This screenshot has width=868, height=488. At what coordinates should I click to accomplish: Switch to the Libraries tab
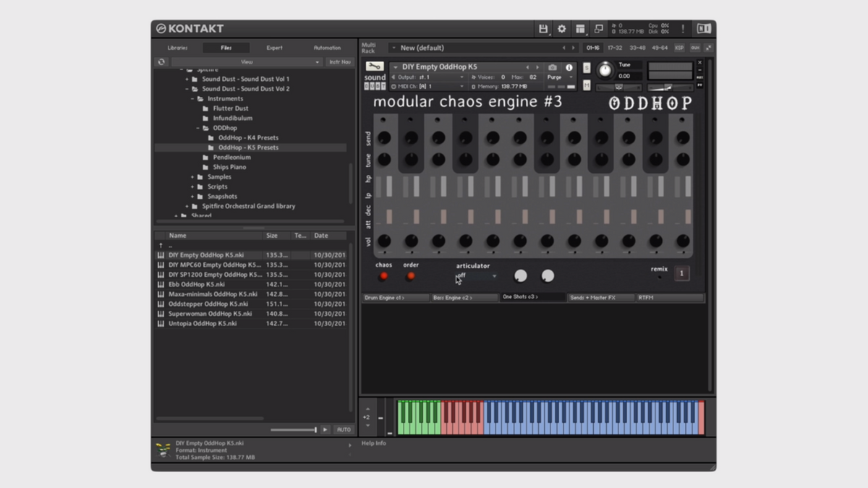click(177, 48)
